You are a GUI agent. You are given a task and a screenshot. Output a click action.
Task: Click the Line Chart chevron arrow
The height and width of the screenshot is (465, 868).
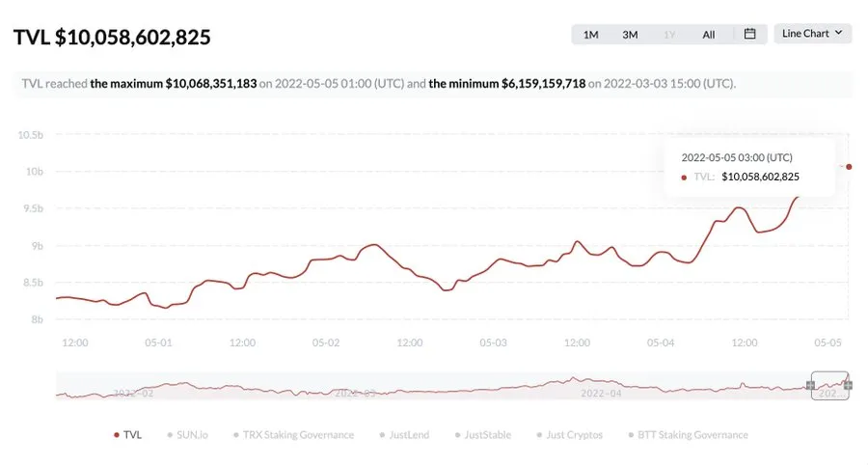[839, 33]
